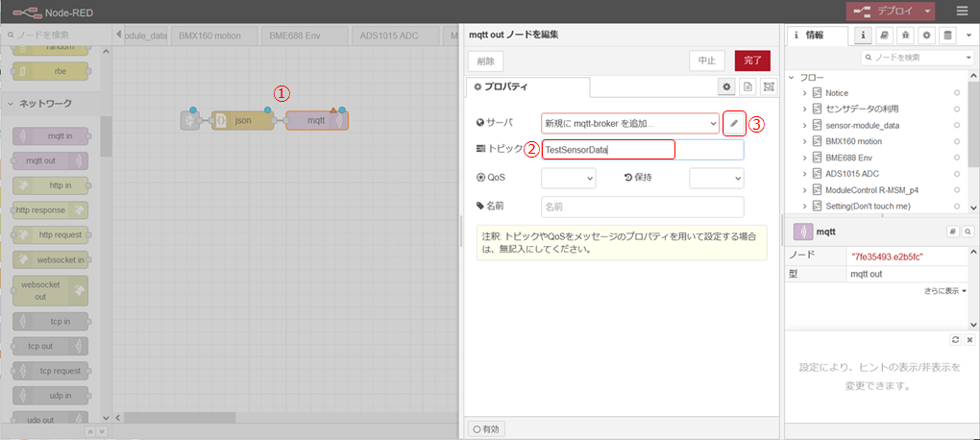Open the node appearance icon

[768, 86]
